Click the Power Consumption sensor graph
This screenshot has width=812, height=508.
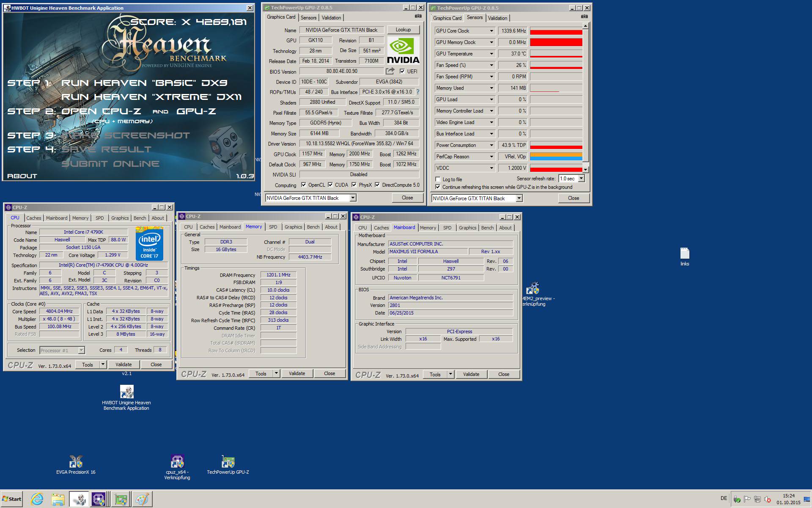coord(556,145)
